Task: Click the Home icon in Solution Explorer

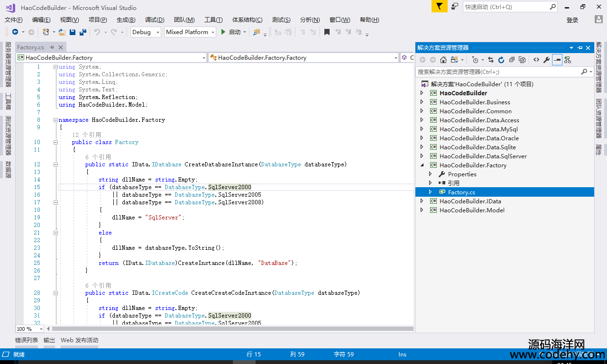Action: 443,60
